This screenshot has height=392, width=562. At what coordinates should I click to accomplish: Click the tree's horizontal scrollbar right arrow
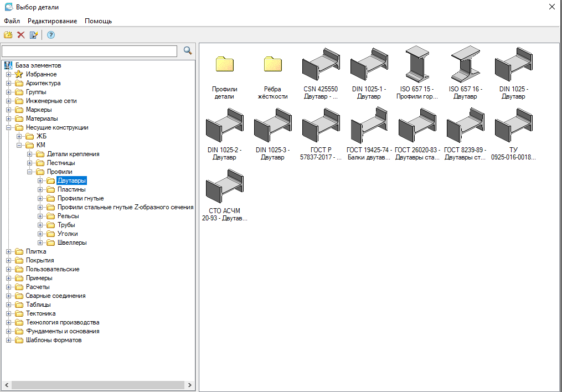[x=190, y=385]
